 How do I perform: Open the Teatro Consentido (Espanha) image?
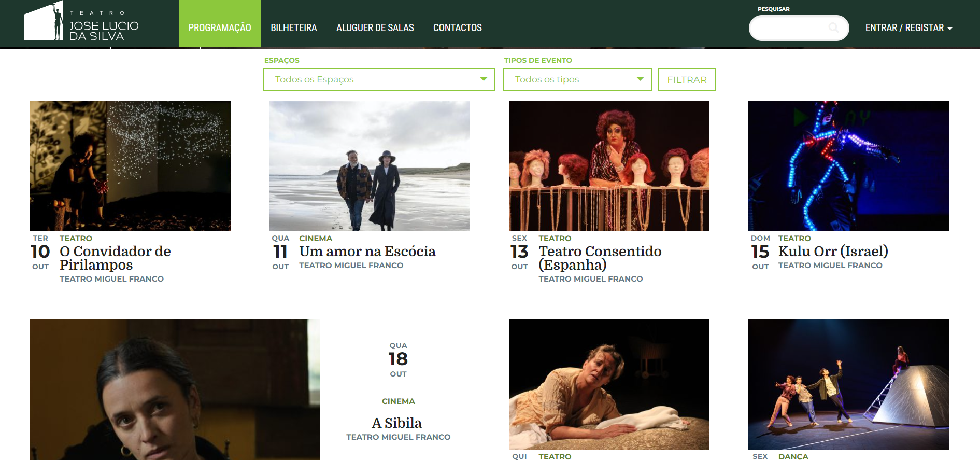point(609,165)
